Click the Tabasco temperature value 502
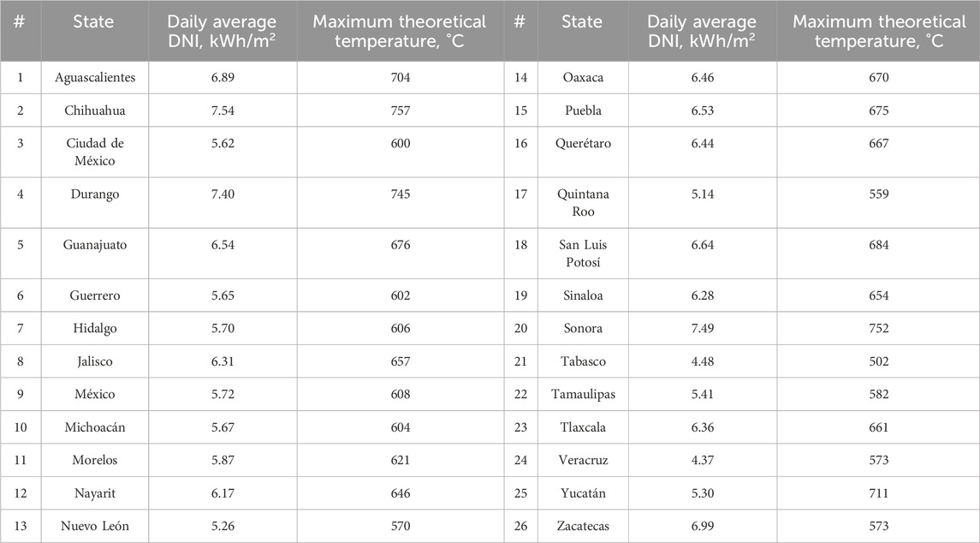980x543 pixels. (877, 361)
